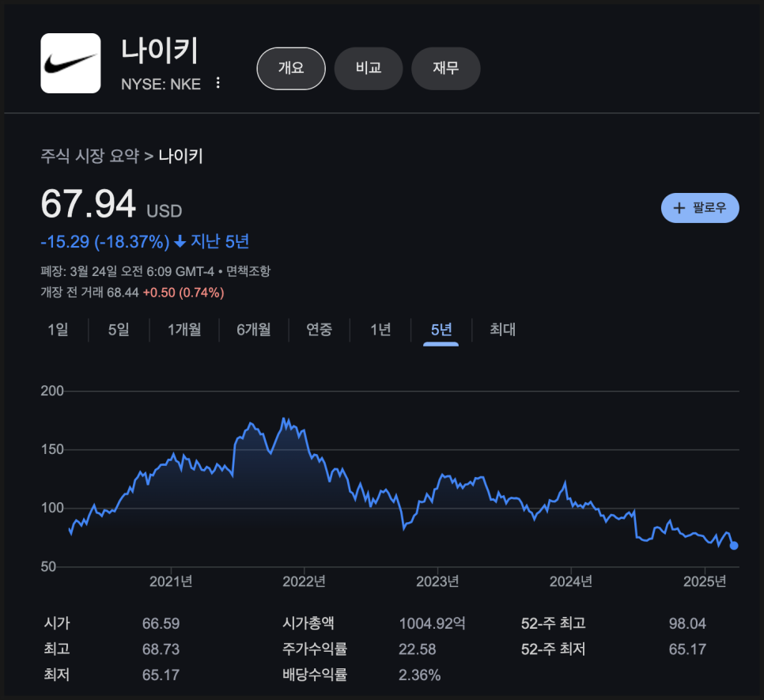Select the 1개월 chart range
Screen dimensions: 764x700
(x=184, y=330)
